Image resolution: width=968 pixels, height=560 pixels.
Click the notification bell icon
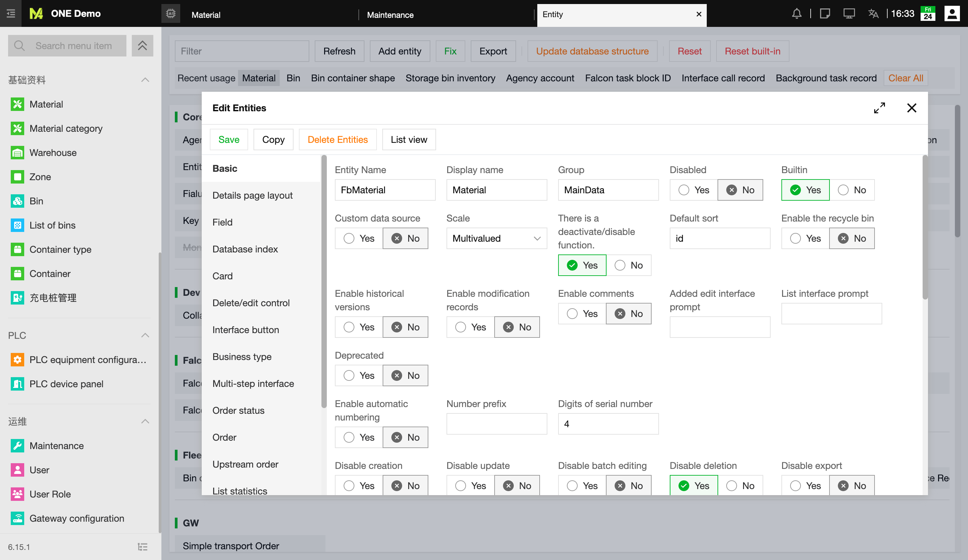click(797, 14)
